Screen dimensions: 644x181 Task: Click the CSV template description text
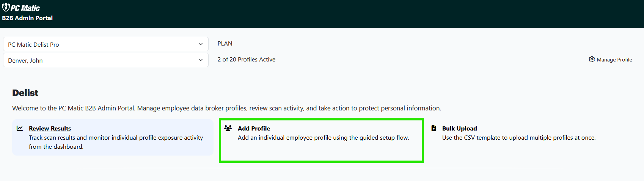coord(518,138)
